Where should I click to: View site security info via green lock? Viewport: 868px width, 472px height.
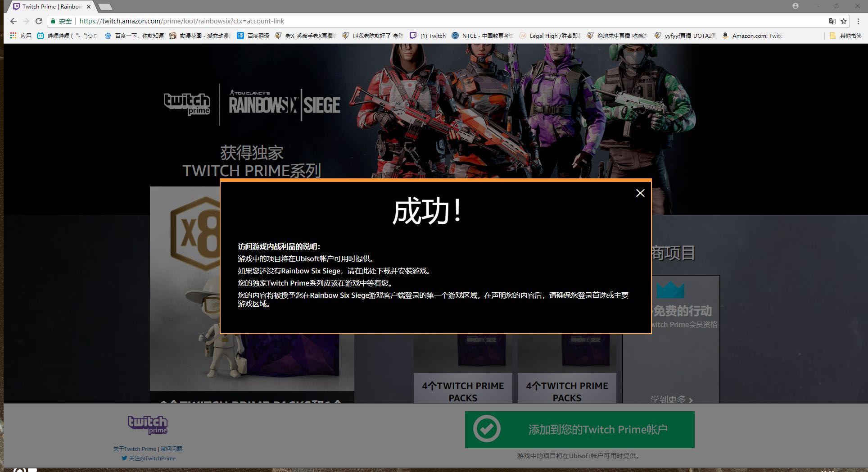pyautogui.click(x=53, y=21)
